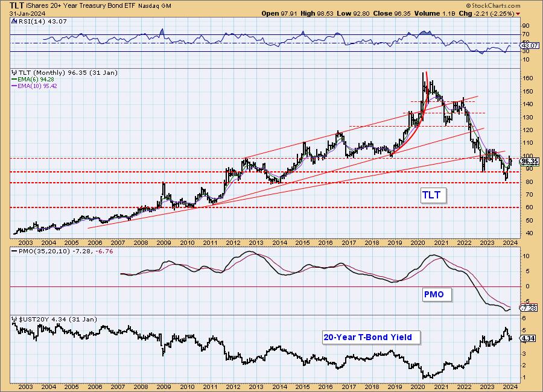
Task: Click the bar-chart icon beside $UST20Y
Action: coord(14,319)
